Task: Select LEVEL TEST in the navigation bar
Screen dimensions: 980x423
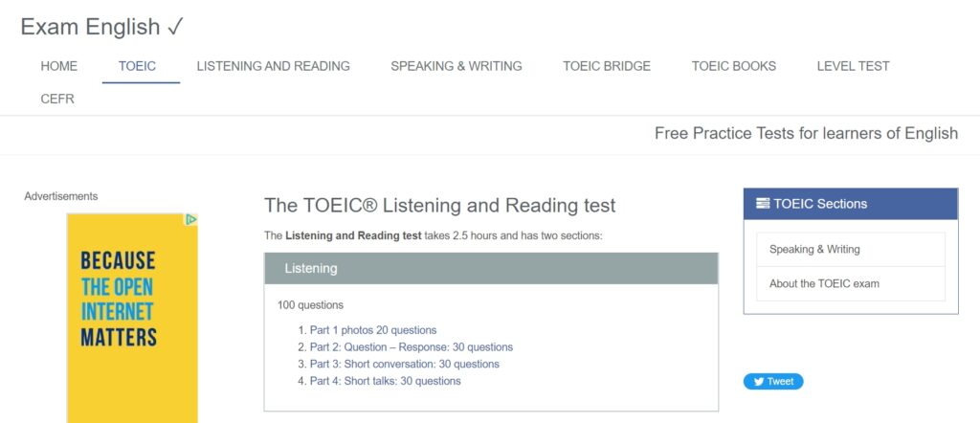Action: tap(853, 66)
